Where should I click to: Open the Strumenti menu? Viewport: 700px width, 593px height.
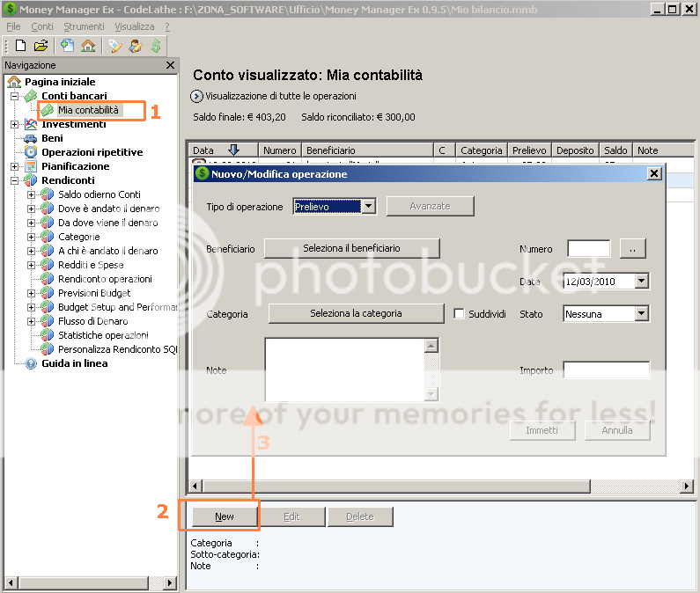pyautogui.click(x=84, y=26)
